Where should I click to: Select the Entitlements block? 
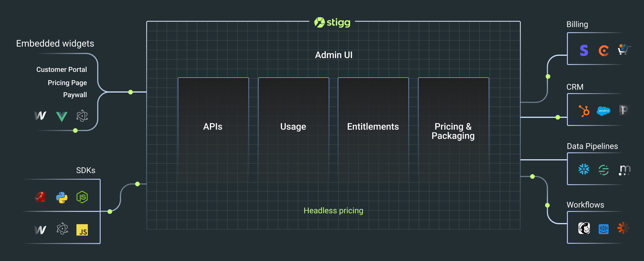[373, 126]
